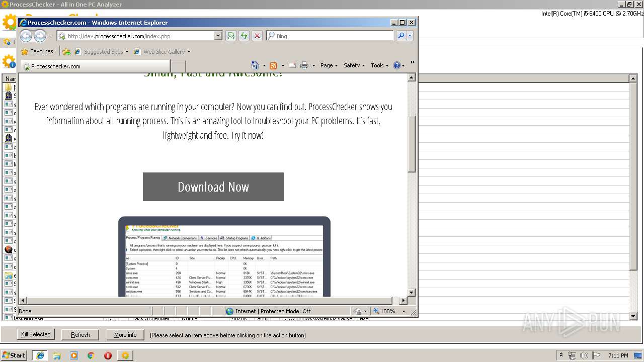This screenshot has height=362, width=644.
Task: Click the Refresh page icon in IE
Action: pos(244,36)
